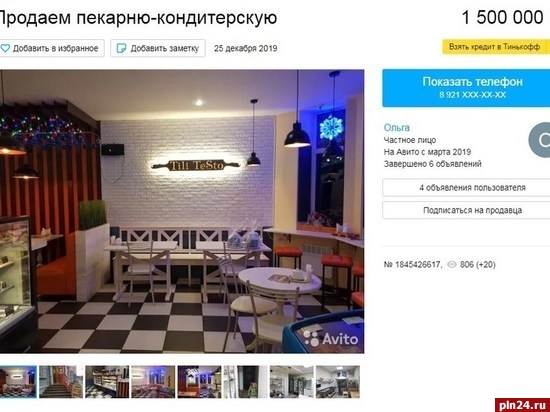The width and height of the screenshot is (550, 412).
Task: Open seller profile link Ольга
Action: coord(397,128)
